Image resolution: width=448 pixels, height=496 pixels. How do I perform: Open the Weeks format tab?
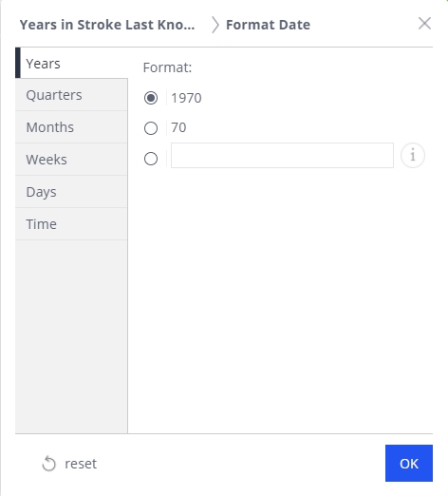pos(71,160)
